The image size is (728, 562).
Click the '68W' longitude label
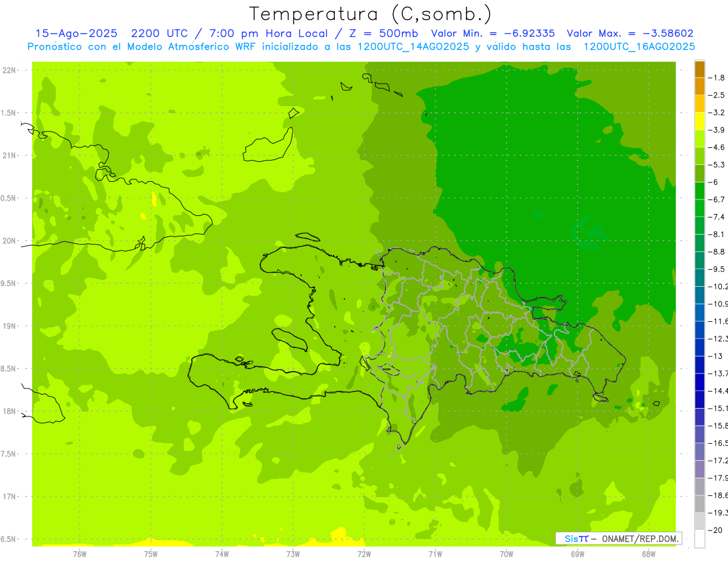(x=649, y=554)
